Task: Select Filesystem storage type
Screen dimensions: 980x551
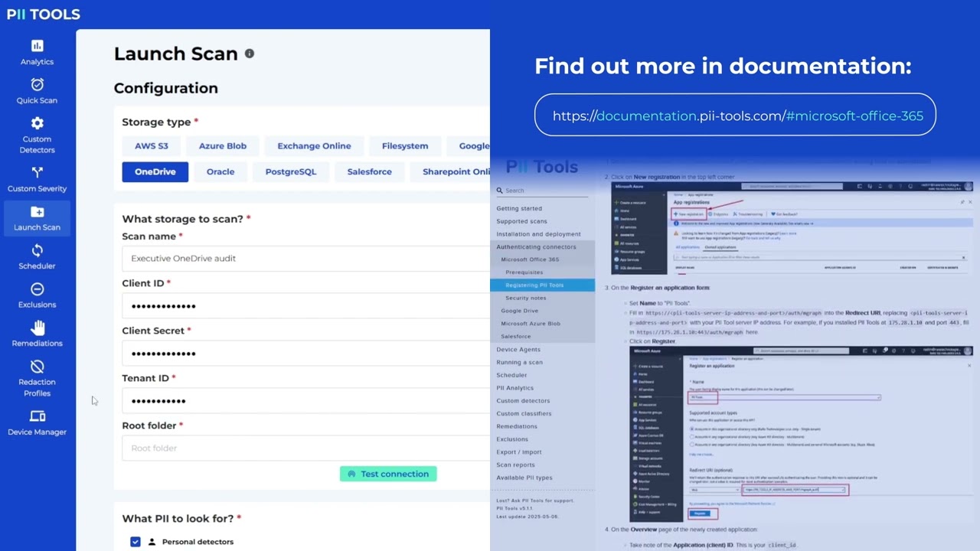Action: pos(405,146)
